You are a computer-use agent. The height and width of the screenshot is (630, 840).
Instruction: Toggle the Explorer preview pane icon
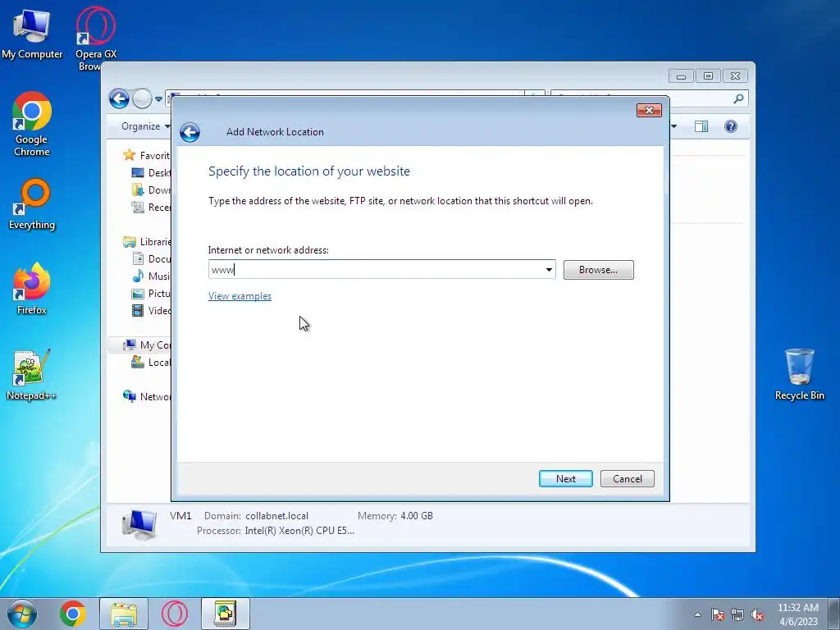coord(701,126)
